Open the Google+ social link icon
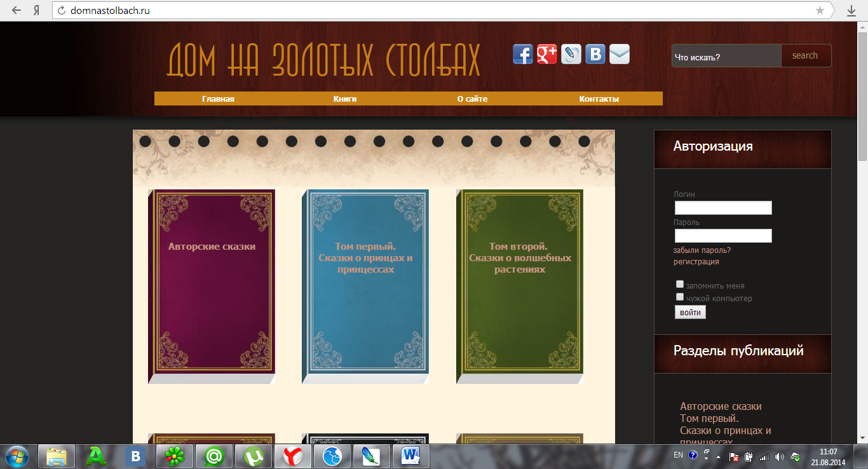 [546, 55]
